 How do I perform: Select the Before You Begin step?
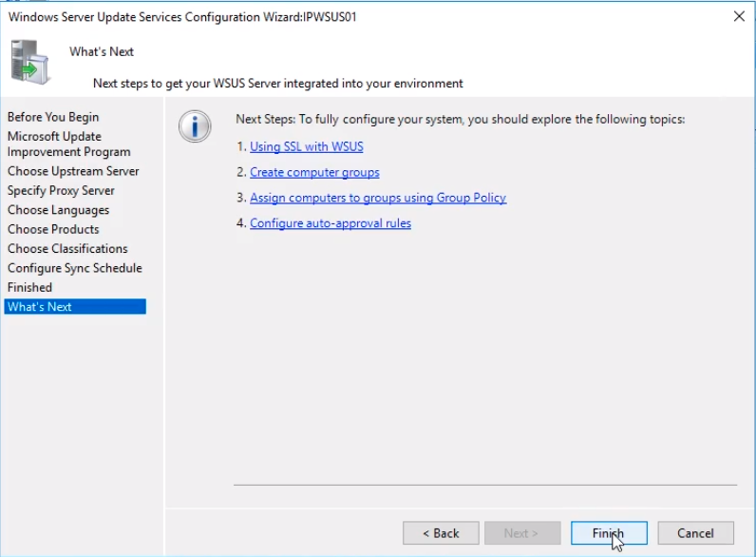click(x=53, y=117)
